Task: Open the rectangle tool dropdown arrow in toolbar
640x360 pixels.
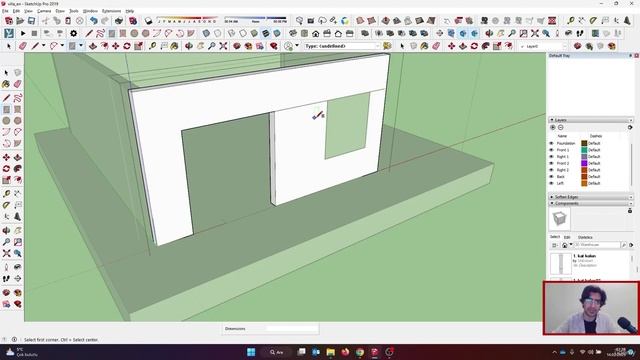Action: tap(81, 46)
